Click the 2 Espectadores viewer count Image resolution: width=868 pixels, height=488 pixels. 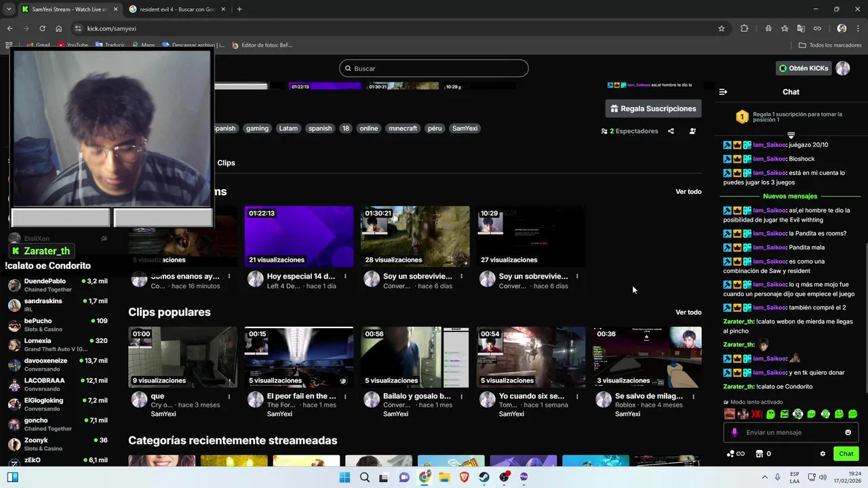click(629, 131)
